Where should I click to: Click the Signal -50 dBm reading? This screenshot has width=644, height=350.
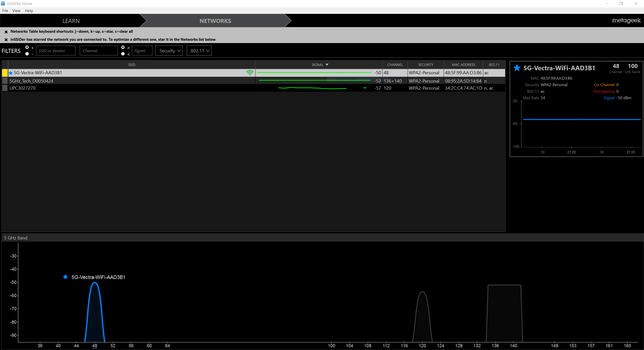pos(624,98)
